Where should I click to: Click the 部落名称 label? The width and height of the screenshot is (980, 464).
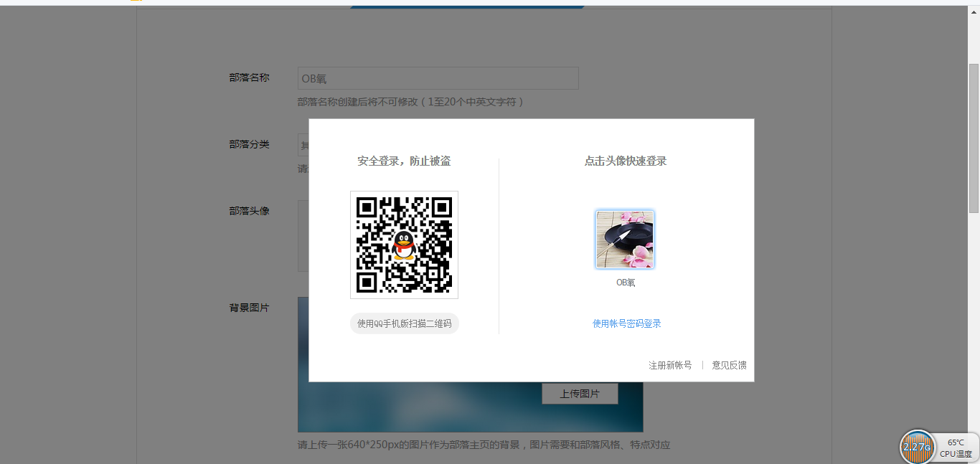click(249, 77)
